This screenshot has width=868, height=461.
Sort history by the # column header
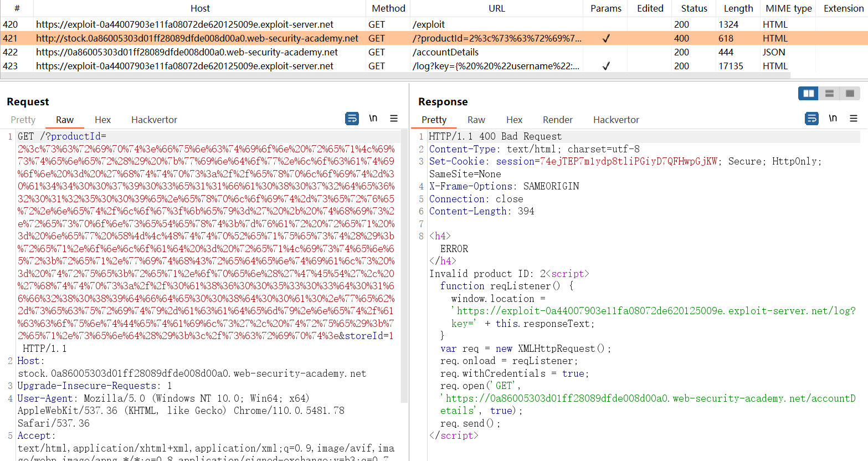tap(17, 8)
